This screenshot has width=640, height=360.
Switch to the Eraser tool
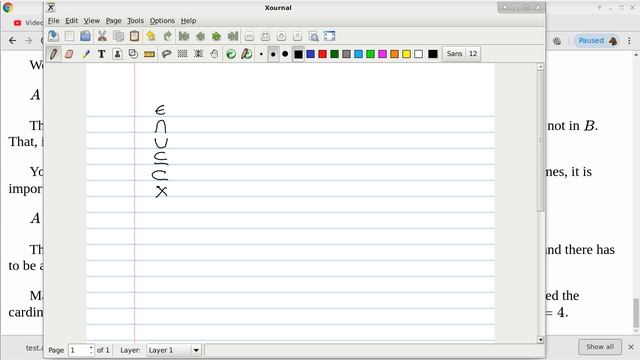(69, 54)
